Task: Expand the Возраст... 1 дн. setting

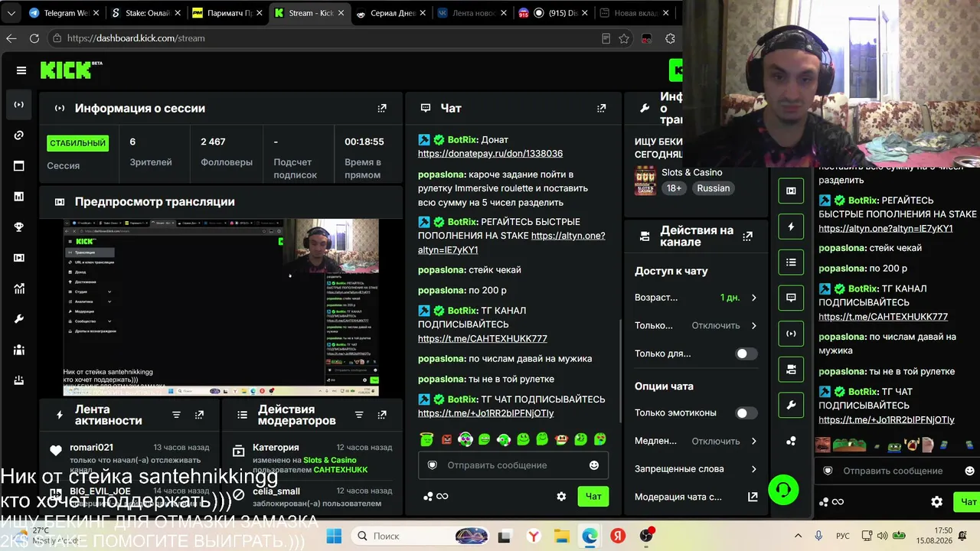Action: click(696, 298)
